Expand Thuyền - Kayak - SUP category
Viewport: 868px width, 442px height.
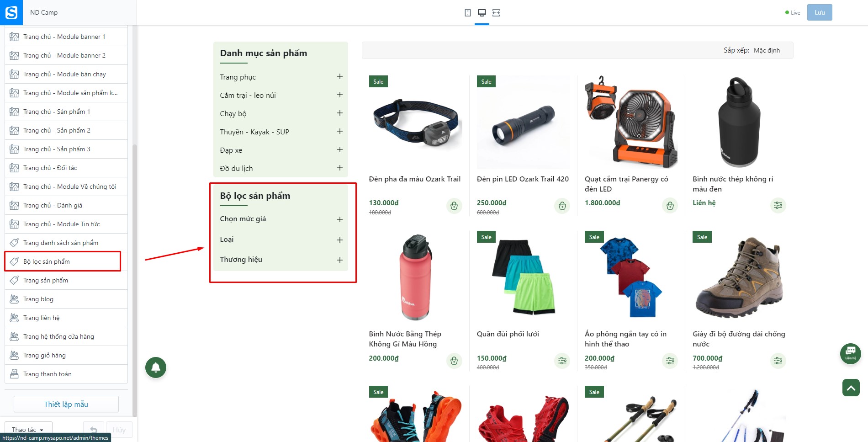(x=339, y=131)
